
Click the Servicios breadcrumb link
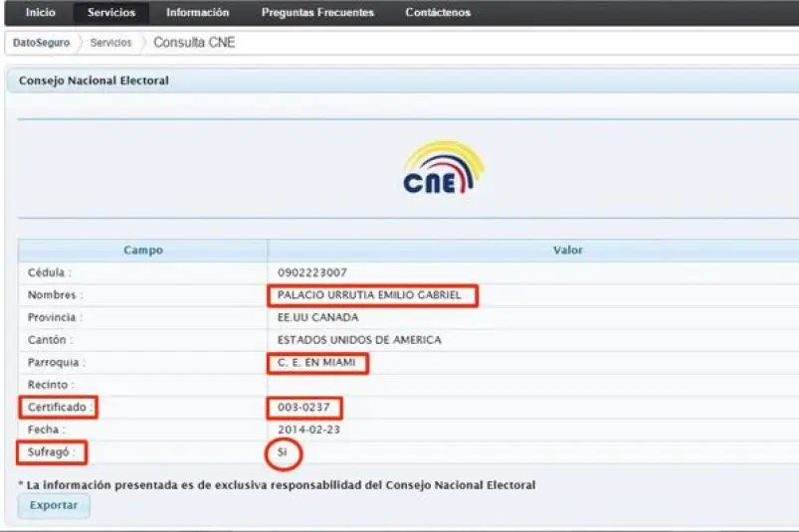110,42
